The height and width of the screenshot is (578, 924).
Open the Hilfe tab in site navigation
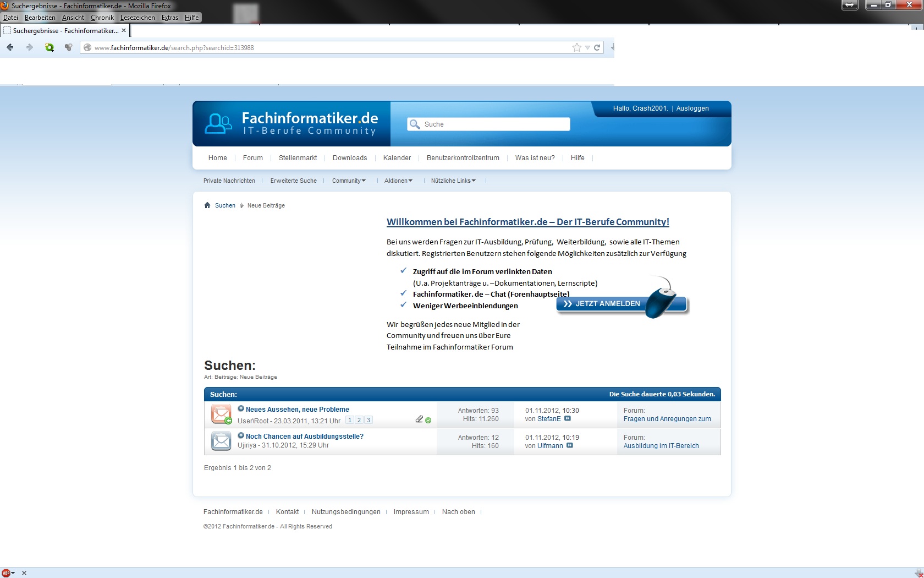577,157
